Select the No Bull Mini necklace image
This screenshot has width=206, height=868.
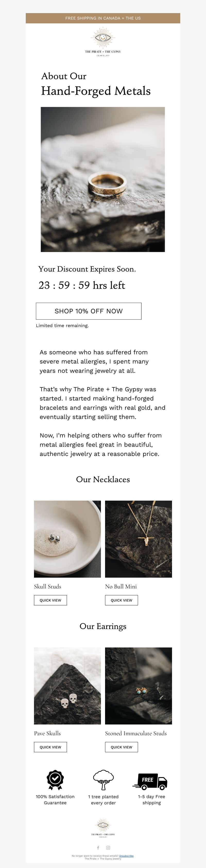tap(139, 539)
